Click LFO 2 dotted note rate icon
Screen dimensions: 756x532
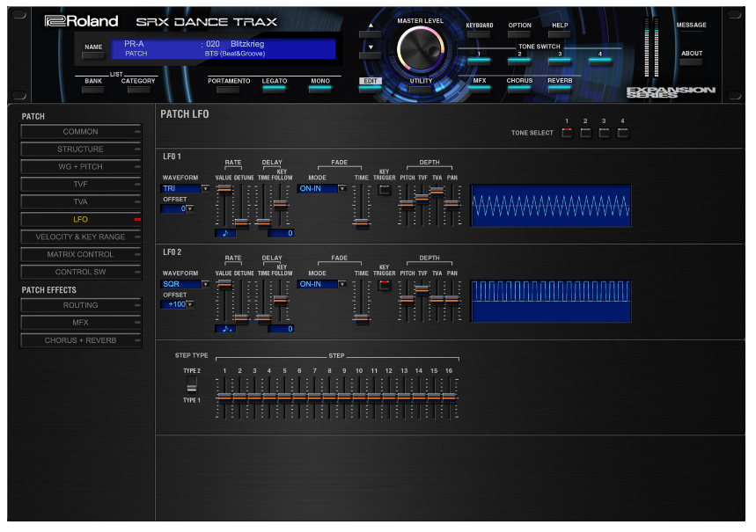(x=225, y=329)
